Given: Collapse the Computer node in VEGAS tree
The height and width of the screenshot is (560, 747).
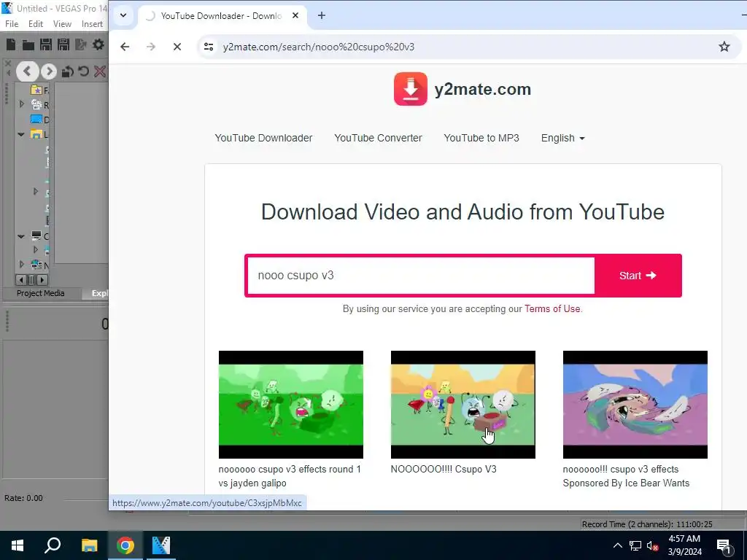Looking at the screenshot, I should tap(21, 236).
